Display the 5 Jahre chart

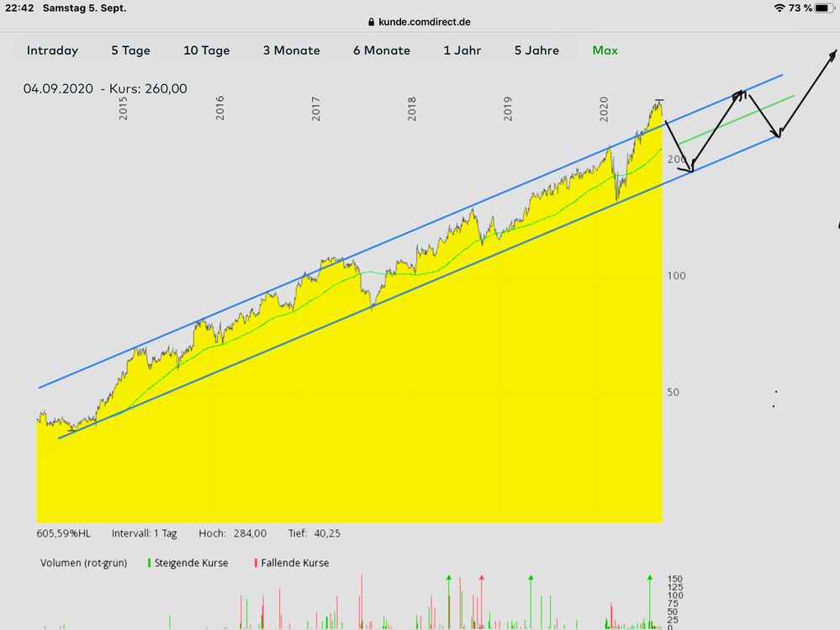tap(536, 50)
